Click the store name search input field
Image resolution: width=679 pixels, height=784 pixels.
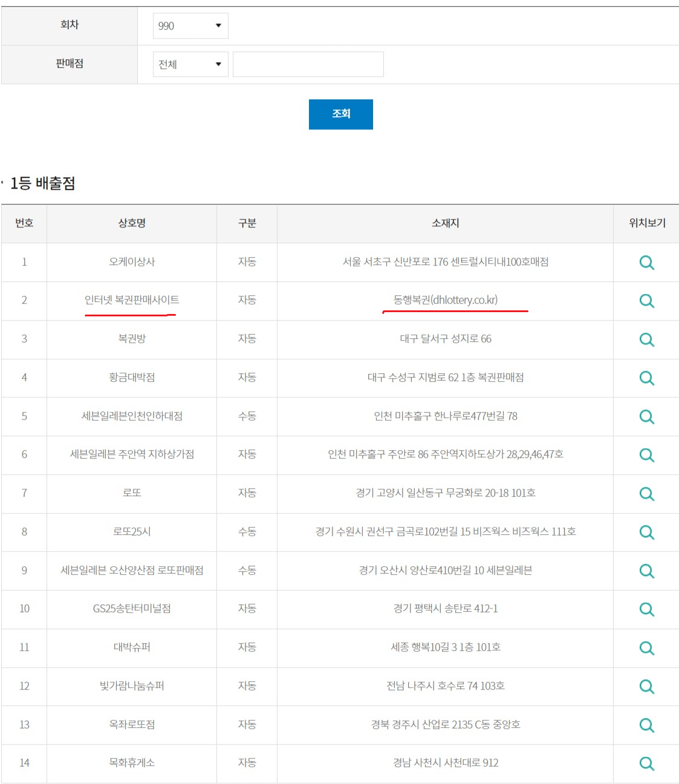[x=308, y=64]
